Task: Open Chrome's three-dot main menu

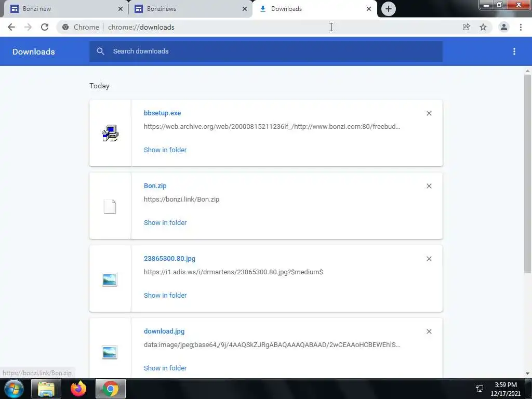Action: click(521, 27)
